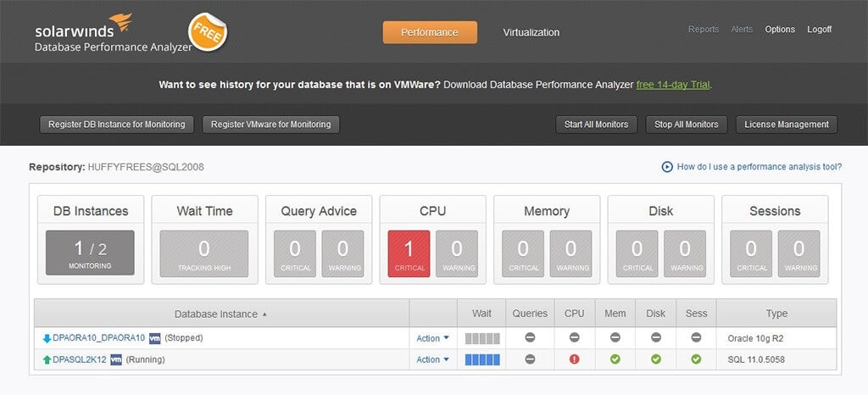Click the Wait Time tracking high tile

[204, 253]
